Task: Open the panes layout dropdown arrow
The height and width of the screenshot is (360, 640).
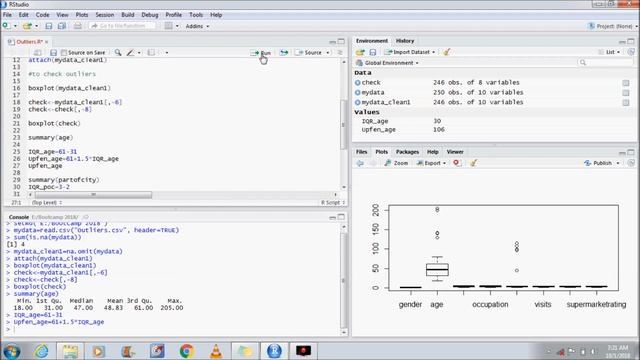Action: click(177, 26)
